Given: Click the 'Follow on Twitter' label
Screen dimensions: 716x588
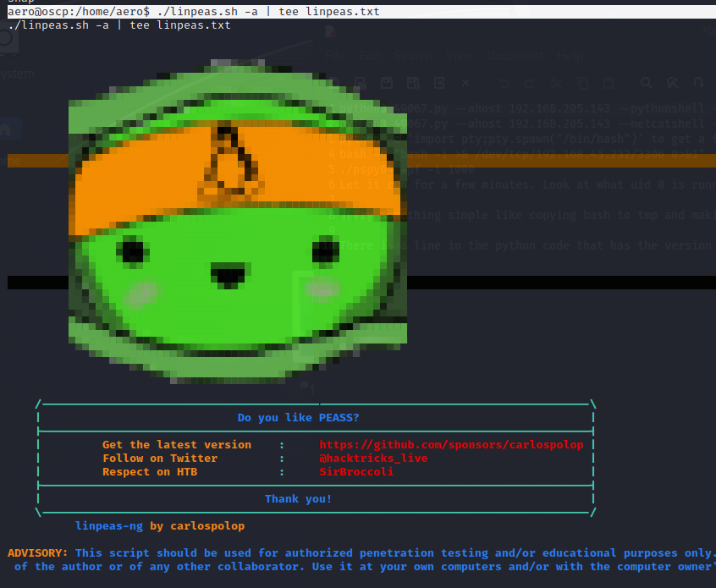Looking at the screenshot, I should pyautogui.click(x=160, y=459).
